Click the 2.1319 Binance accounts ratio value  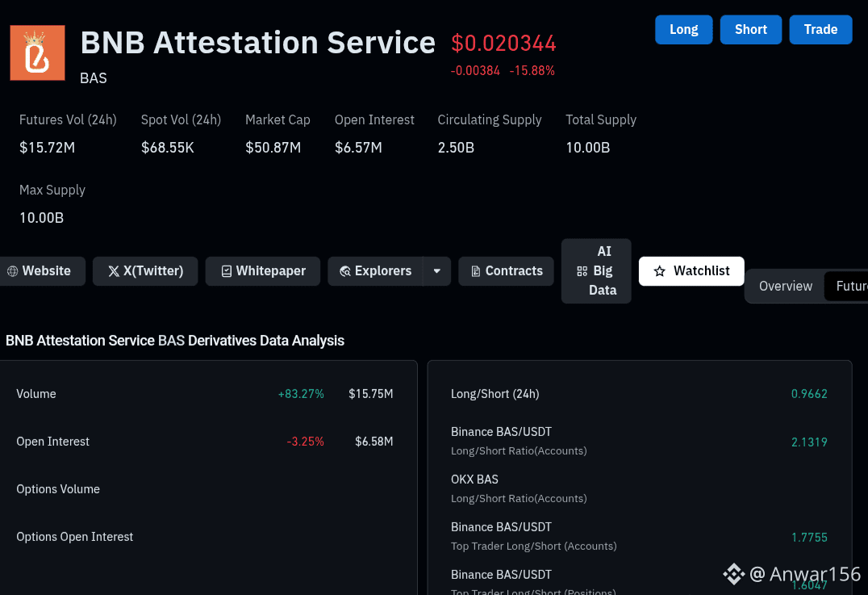tap(809, 442)
